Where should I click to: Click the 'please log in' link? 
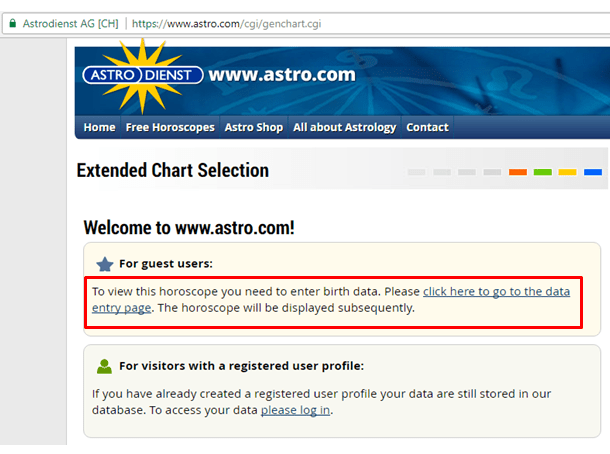(295, 410)
